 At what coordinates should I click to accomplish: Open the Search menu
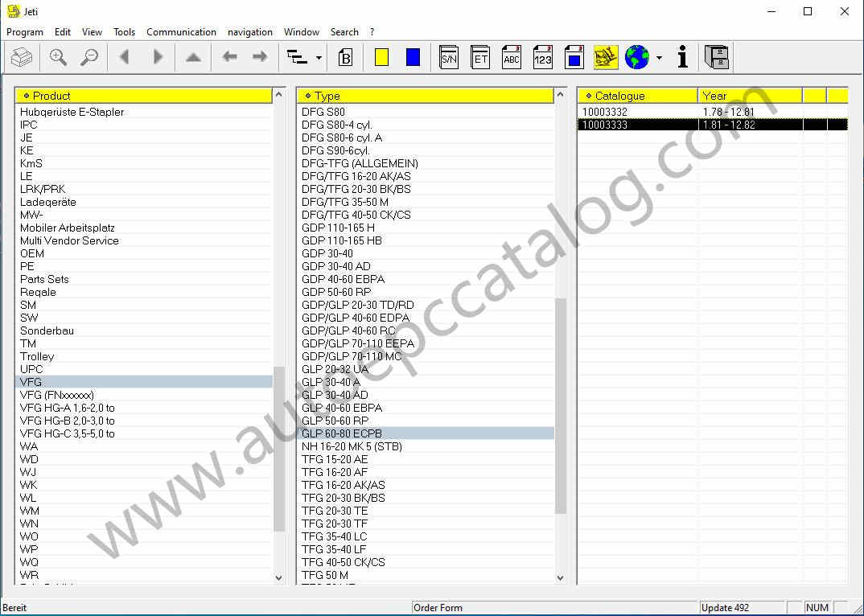click(344, 32)
